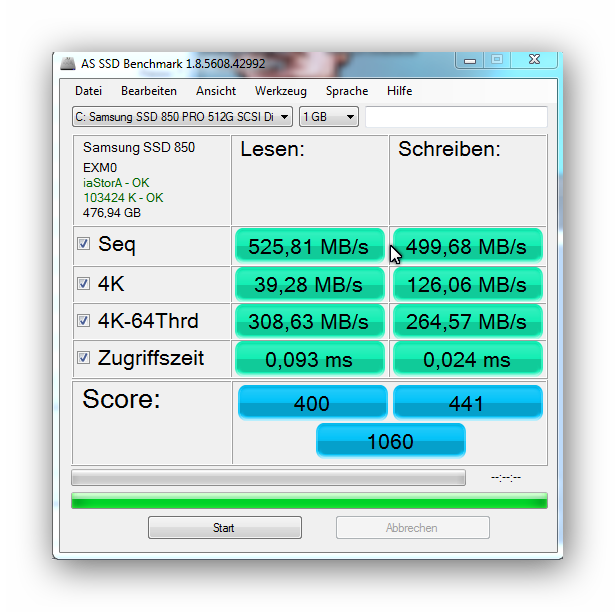Click the 4K-64Thrd write value 264,57 MB/s
This screenshot has height=612, width=615.
coord(468,321)
